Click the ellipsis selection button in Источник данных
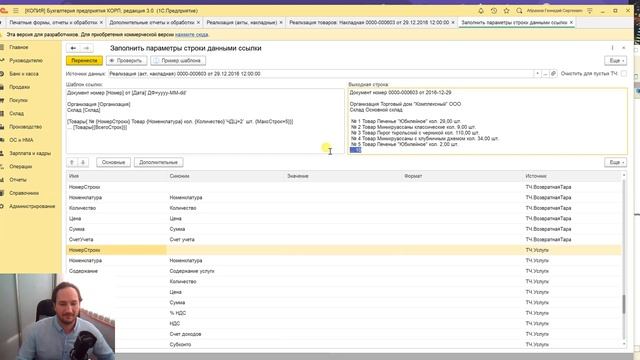 [545, 74]
